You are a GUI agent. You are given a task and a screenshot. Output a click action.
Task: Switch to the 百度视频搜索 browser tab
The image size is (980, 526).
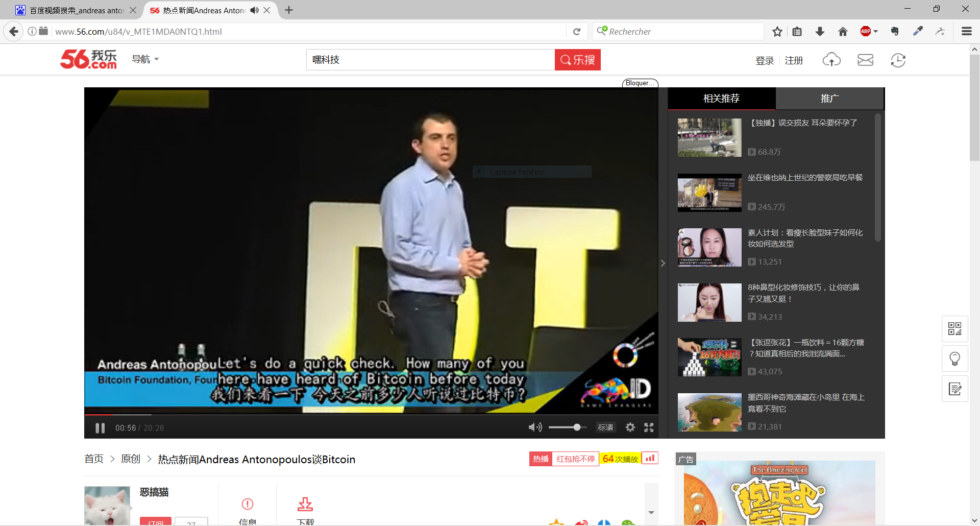coord(77,10)
